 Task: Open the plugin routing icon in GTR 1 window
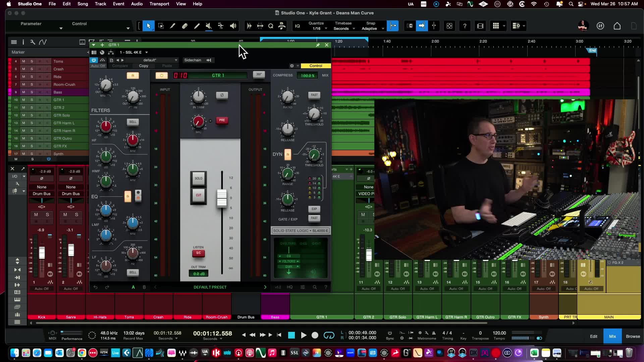click(111, 52)
